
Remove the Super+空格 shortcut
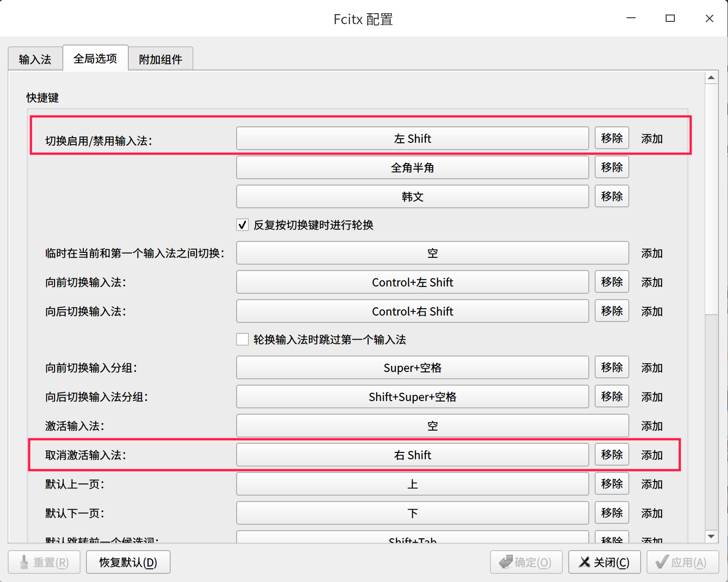612,367
